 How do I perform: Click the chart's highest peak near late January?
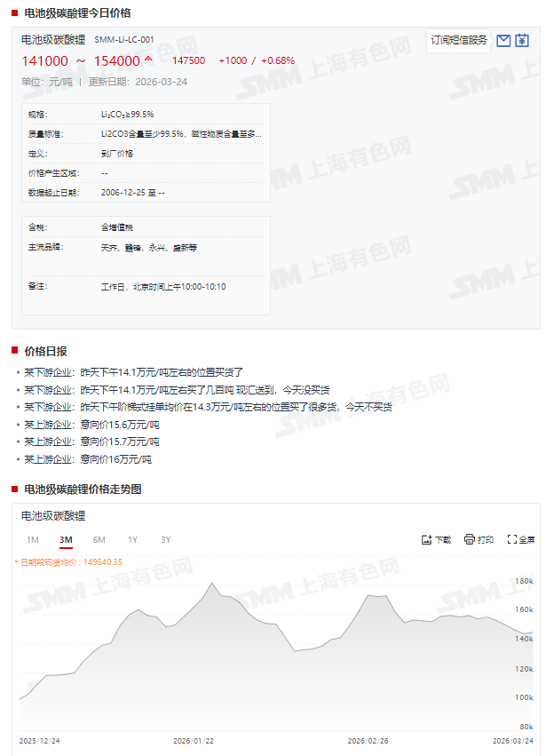pos(212,584)
